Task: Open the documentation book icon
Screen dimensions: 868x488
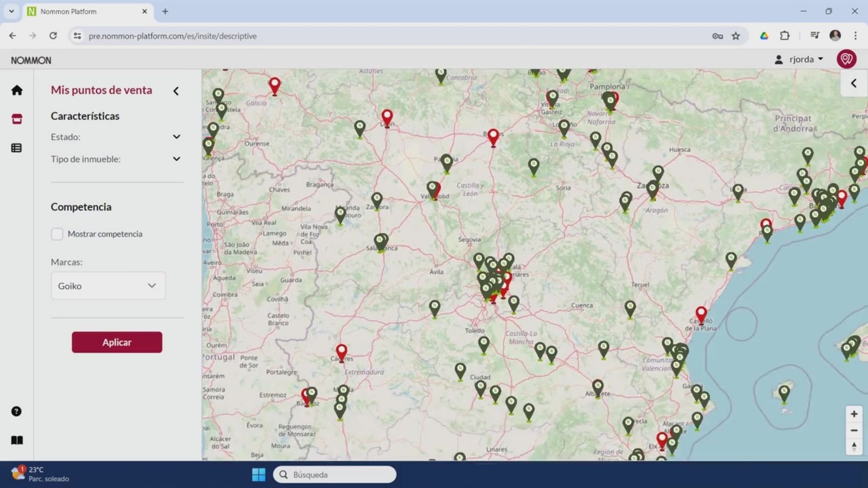Action: pos(17,441)
